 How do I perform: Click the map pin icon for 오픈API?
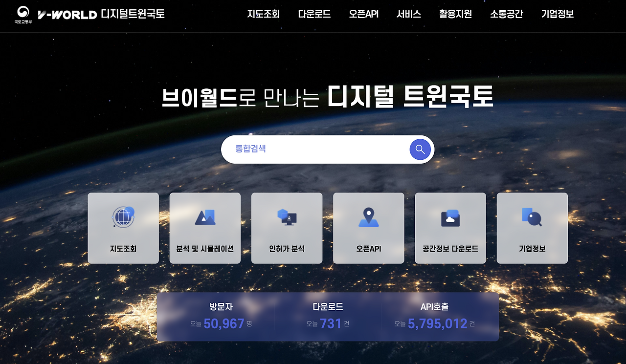pos(369,217)
